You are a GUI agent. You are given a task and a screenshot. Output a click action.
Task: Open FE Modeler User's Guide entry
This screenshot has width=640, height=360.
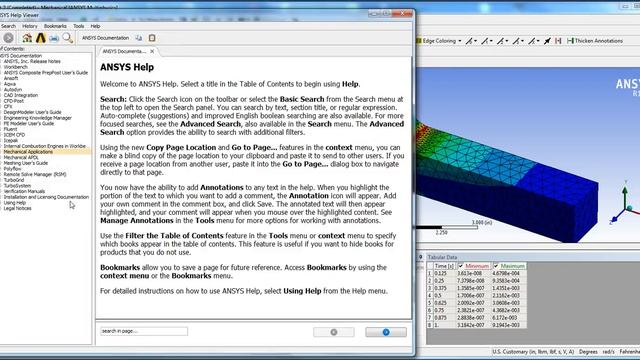(29, 123)
